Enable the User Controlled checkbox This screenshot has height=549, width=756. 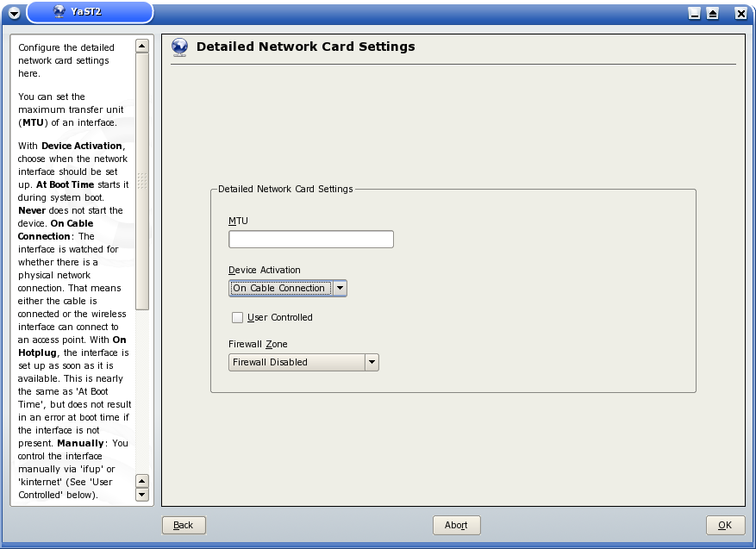(x=238, y=317)
